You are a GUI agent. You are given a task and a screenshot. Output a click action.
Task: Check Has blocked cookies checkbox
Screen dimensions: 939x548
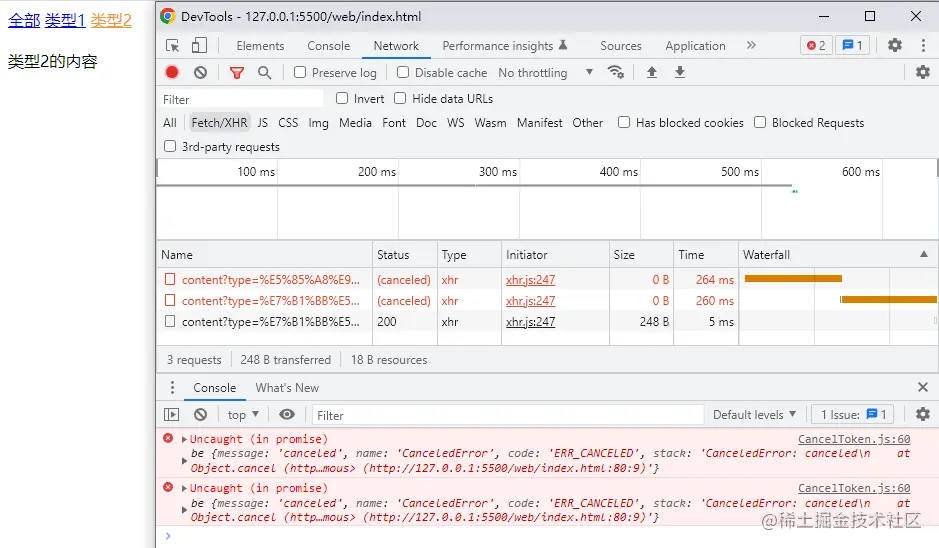coord(624,122)
